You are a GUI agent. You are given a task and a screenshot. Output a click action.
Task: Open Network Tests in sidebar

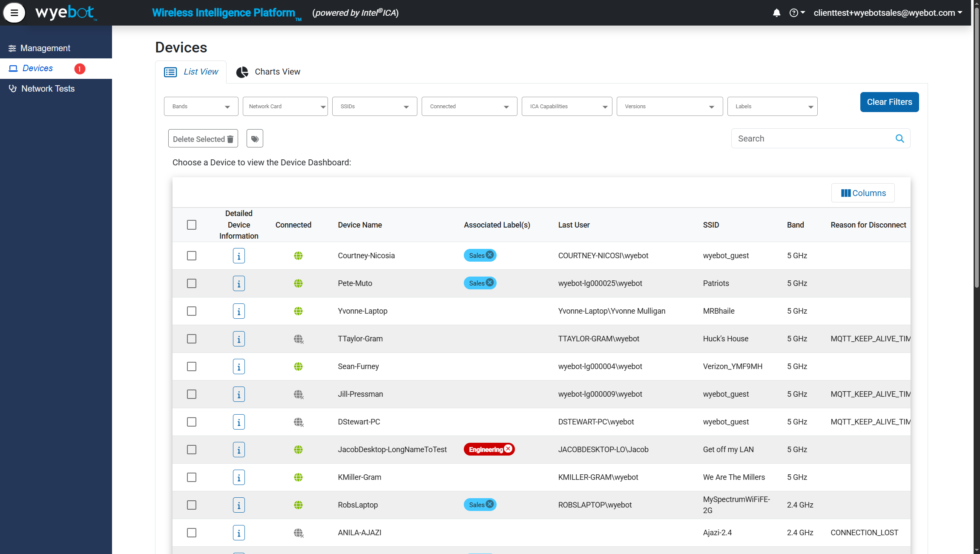click(48, 89)
